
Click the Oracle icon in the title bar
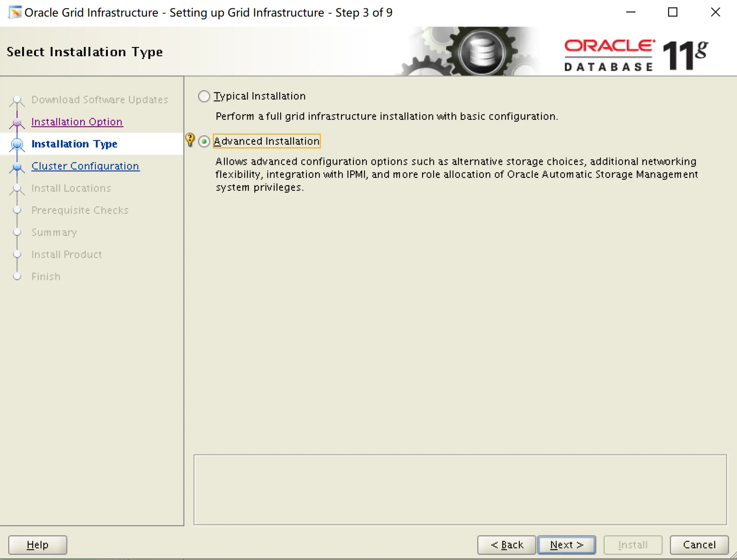15,12
